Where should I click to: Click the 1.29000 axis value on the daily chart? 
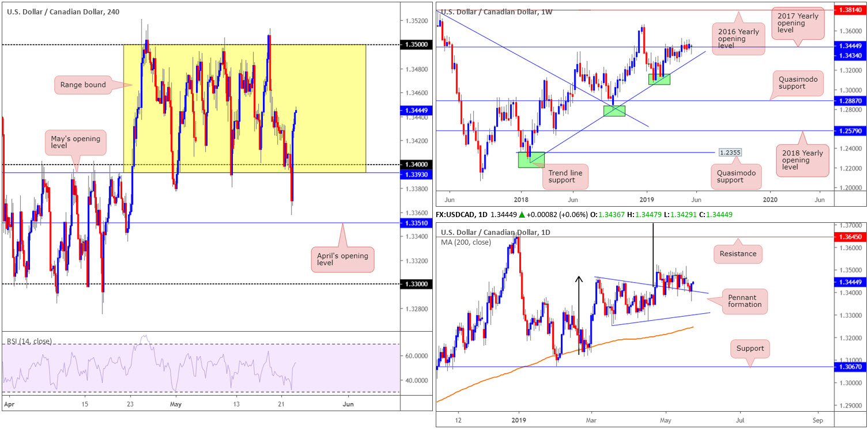click(851, 406)
